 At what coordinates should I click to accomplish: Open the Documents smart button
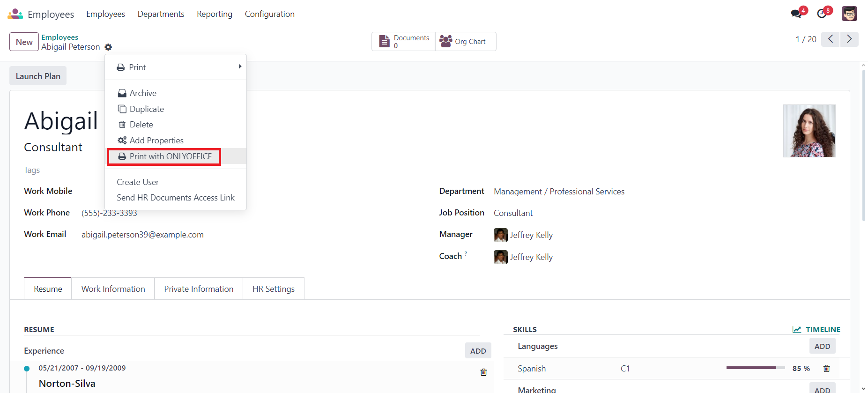pos(403,42)
